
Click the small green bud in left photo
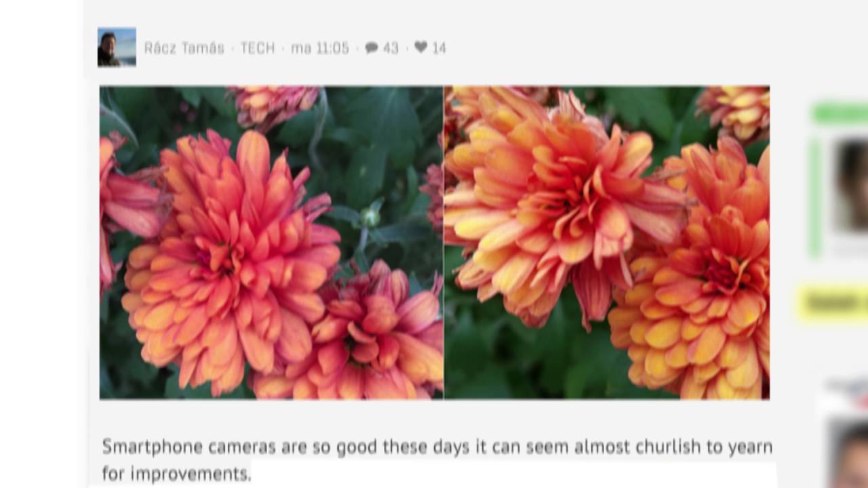click(370, 216)
